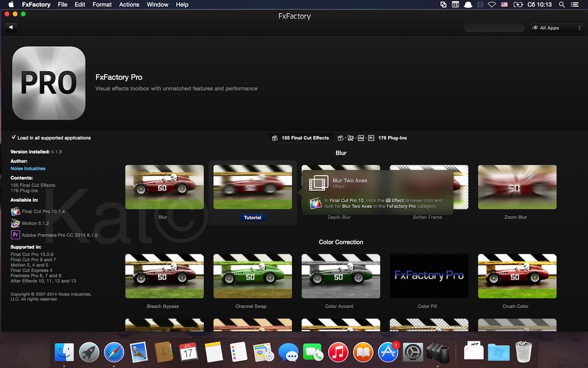Screen dimensions: 588x368
Task: Open System Preferences from the Dock
Action: [x=413, y=352]
